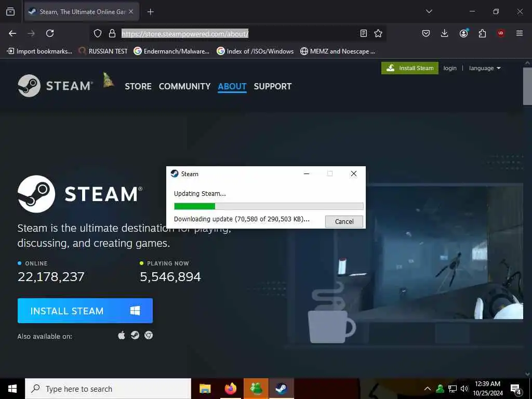Expand the language dropdown
This screenshot has width=532, height=399.
(x=485, y=68)
